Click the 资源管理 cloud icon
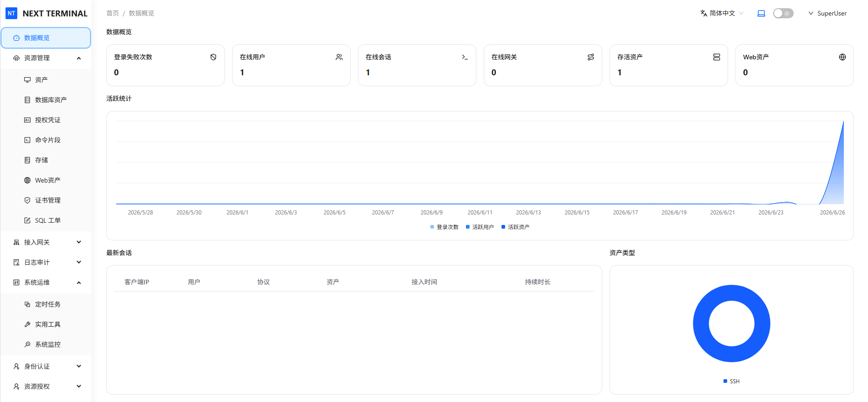This screenshot has width=868, height=402. [16, 58]
